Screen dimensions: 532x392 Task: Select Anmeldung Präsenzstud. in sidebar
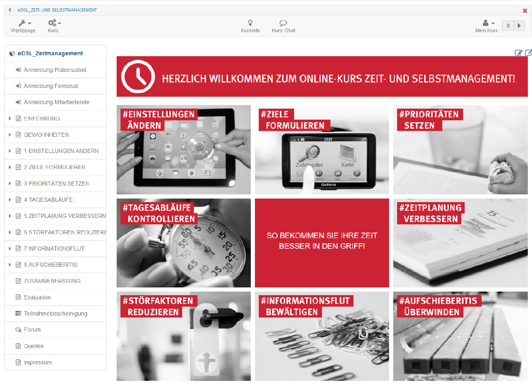coord(55,70)
